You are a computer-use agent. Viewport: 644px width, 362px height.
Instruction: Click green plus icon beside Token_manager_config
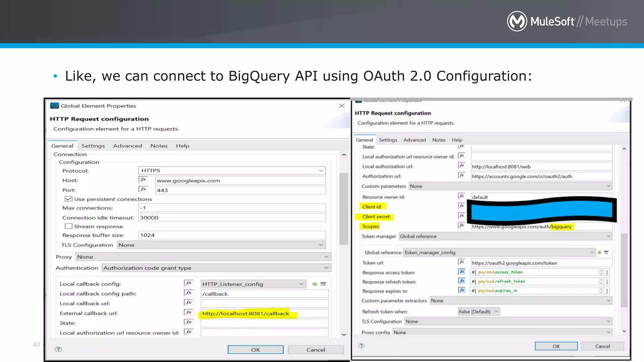click(599, 252)
